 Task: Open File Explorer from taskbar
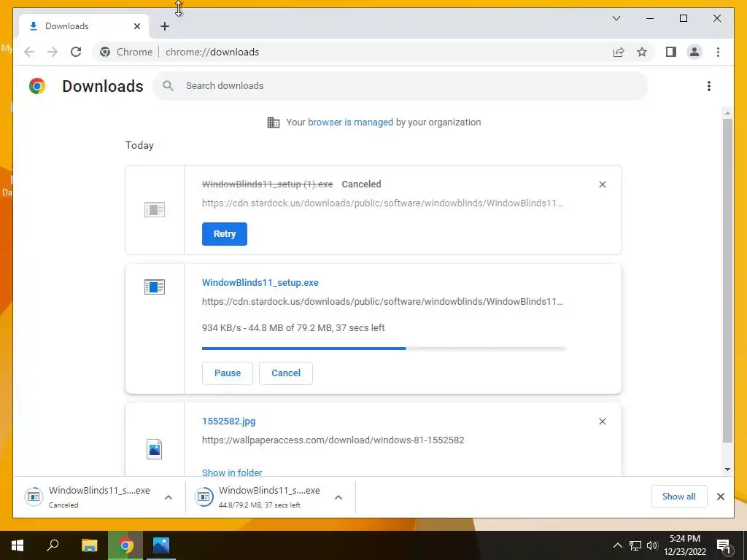coord(90,545)
